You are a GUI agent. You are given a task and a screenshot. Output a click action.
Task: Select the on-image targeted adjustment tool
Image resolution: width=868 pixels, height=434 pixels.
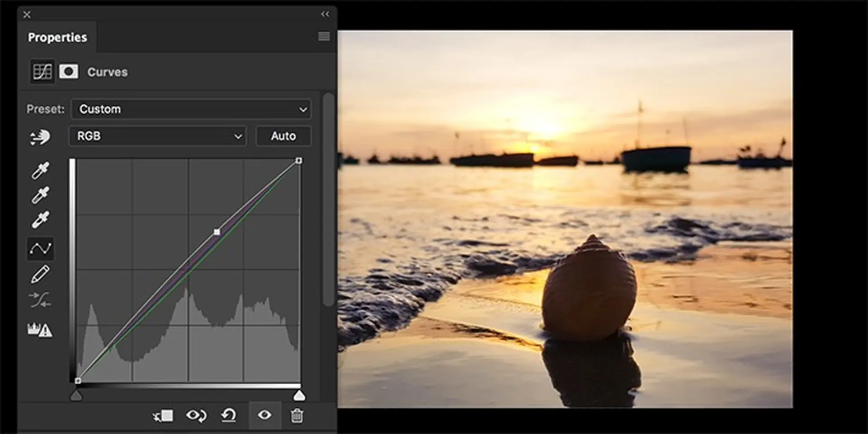(40, 137)
